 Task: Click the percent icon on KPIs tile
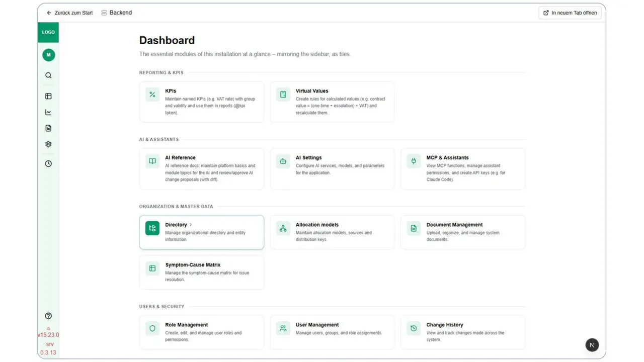tap(152, 95)
